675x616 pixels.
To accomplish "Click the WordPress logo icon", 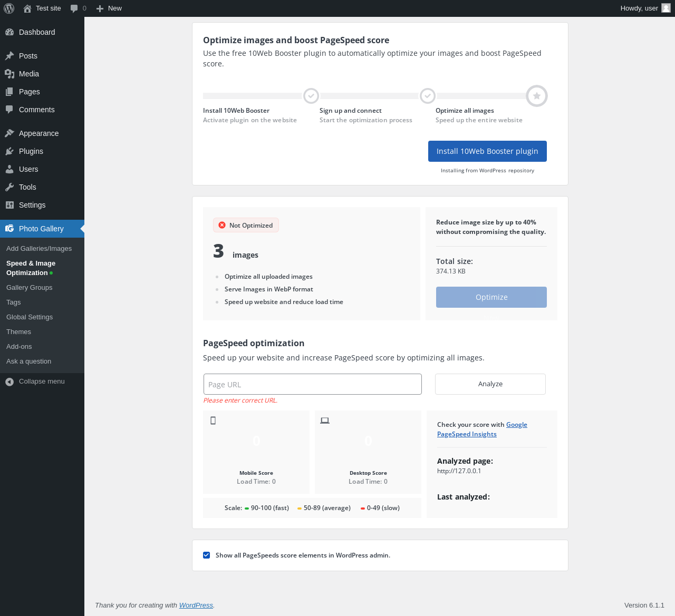I will [9, 8].
